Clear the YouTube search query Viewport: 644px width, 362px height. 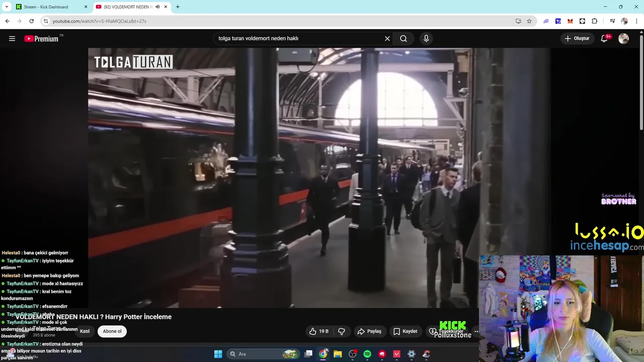pos(387,39)
